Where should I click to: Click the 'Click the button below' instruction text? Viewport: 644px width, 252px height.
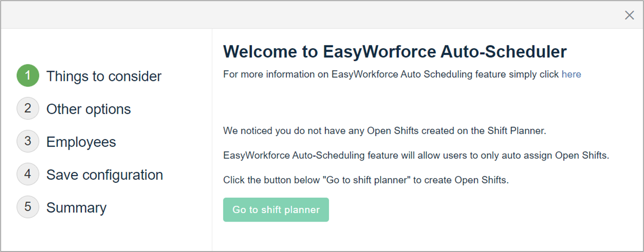tap(366, 180)
